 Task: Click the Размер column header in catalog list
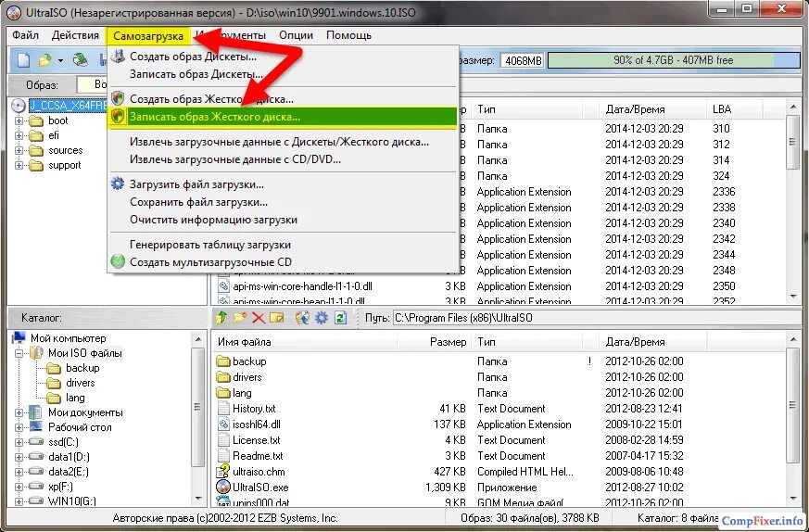point(434,342)
